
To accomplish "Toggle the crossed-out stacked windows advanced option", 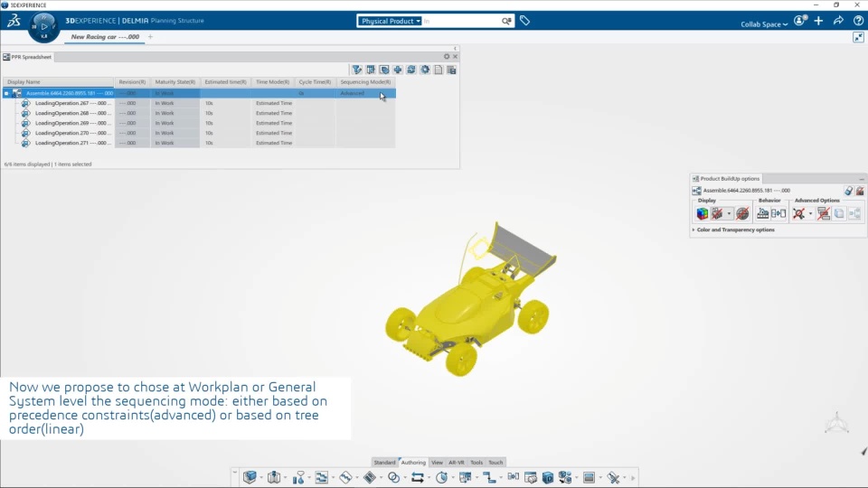I will [824, 213].
